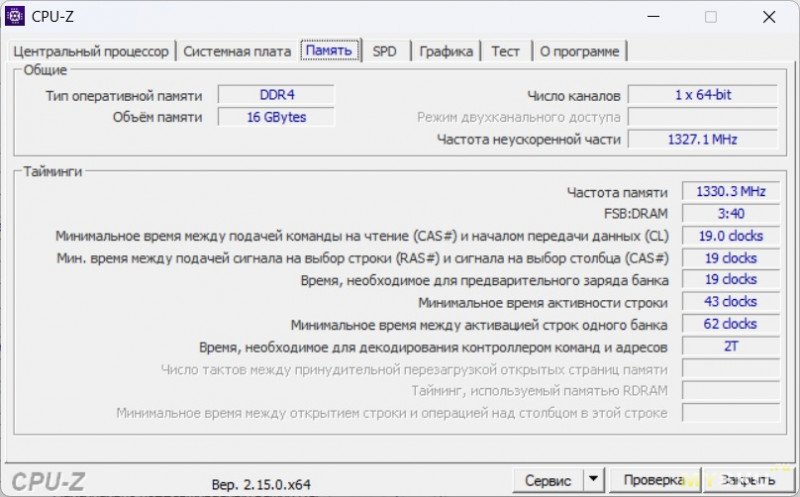Image resolution: width=800 pixels, height=497 pixels.
Task: Expand the dropdown arrow next to Сервис
Action: coord(594,481)
